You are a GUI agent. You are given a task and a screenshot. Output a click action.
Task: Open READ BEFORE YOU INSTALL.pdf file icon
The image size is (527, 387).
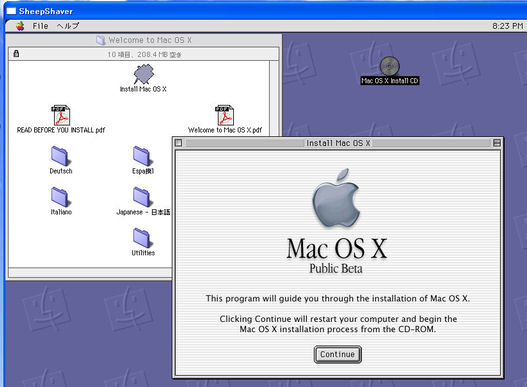pyautogui.click(x=61, y=115)
